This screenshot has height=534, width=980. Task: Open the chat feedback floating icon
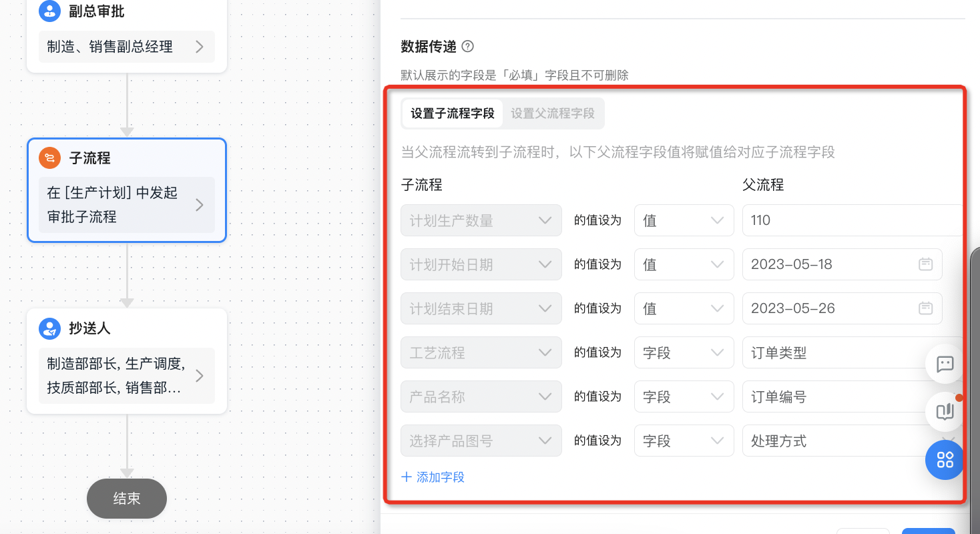click(x=945, y=364)
